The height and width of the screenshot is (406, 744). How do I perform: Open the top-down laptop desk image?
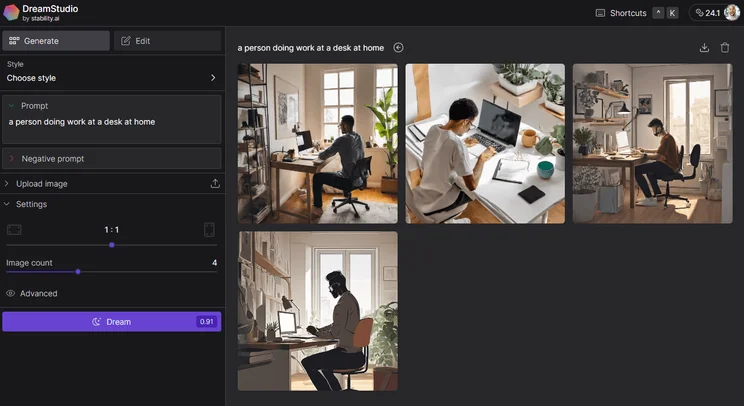tap(485, 144)
